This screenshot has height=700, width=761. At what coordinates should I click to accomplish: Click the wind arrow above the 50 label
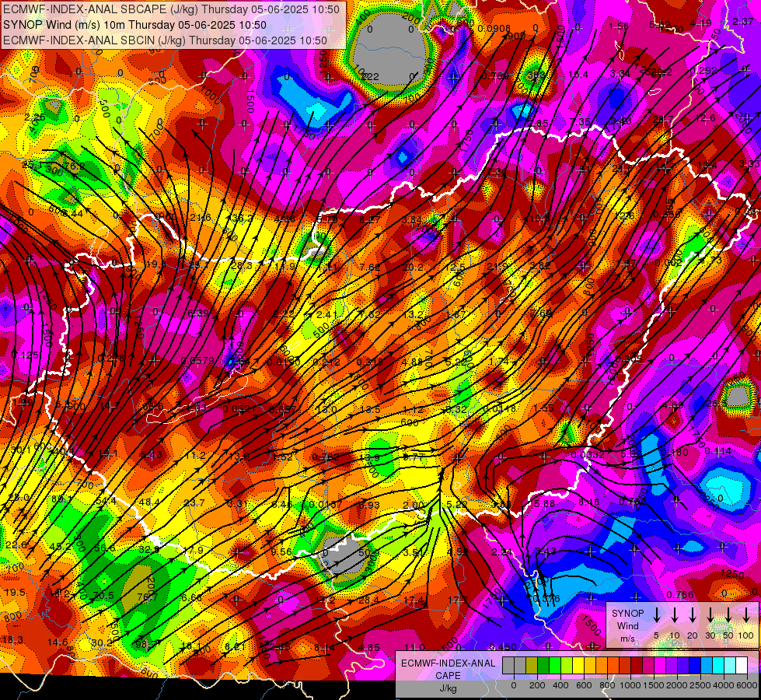coord(728,615)
